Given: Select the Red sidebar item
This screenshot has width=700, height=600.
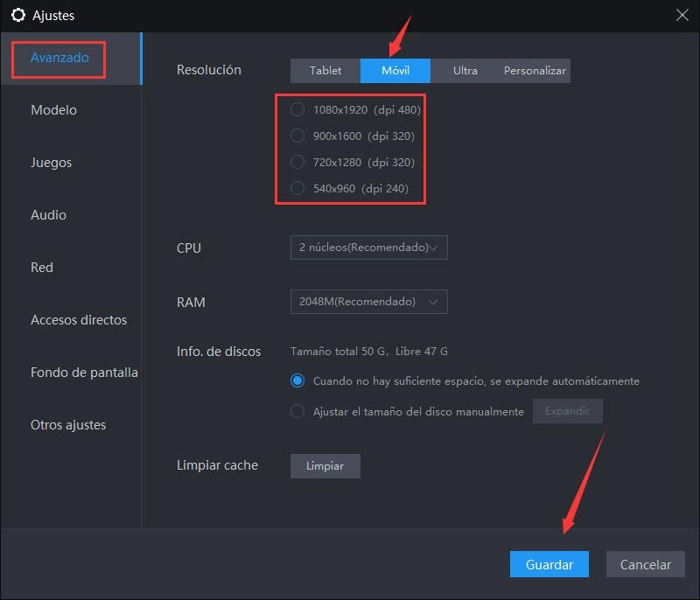Looking at the screenshot, I should [x=41, y=268].
